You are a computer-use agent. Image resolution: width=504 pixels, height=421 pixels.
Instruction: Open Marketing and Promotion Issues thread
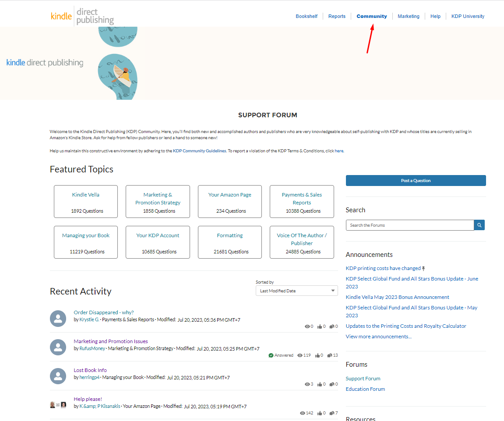tap(111, 341)
